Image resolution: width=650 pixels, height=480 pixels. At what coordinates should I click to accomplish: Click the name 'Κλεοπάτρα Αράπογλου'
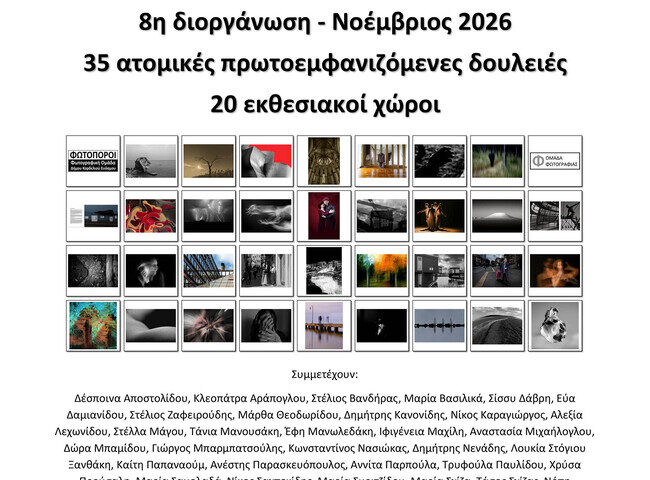[x=249, y=398]
